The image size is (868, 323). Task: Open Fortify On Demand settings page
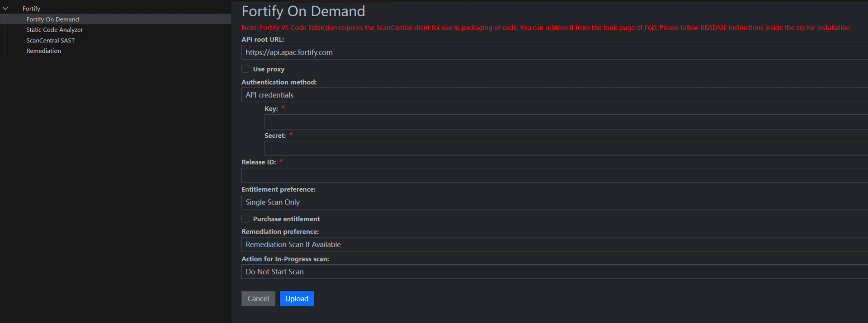pyautogui.click(x=52, y=19)
